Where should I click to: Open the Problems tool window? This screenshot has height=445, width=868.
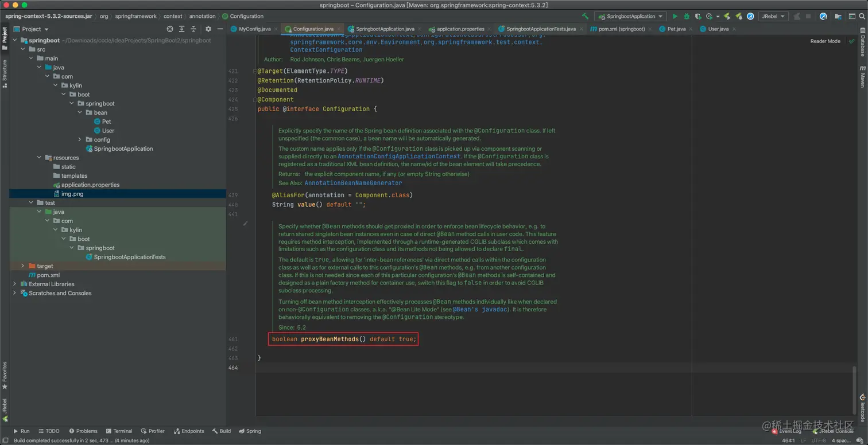pyautogui.click(x=83, y=431)
